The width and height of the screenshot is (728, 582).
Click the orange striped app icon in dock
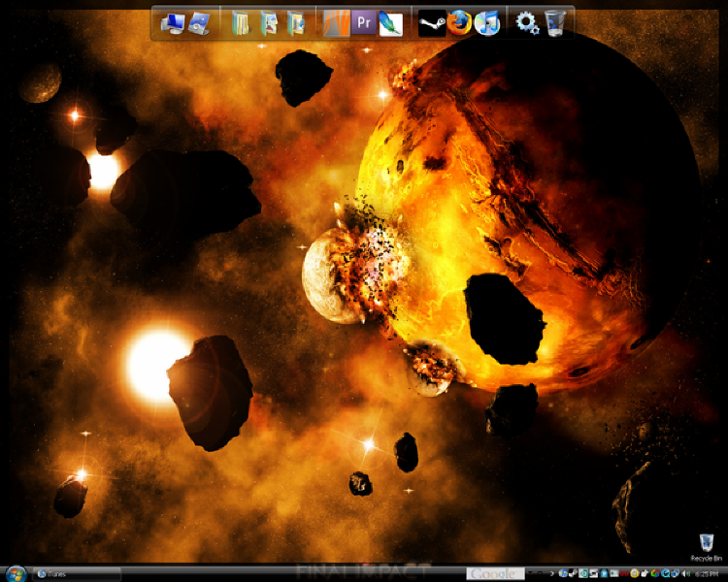336,22
